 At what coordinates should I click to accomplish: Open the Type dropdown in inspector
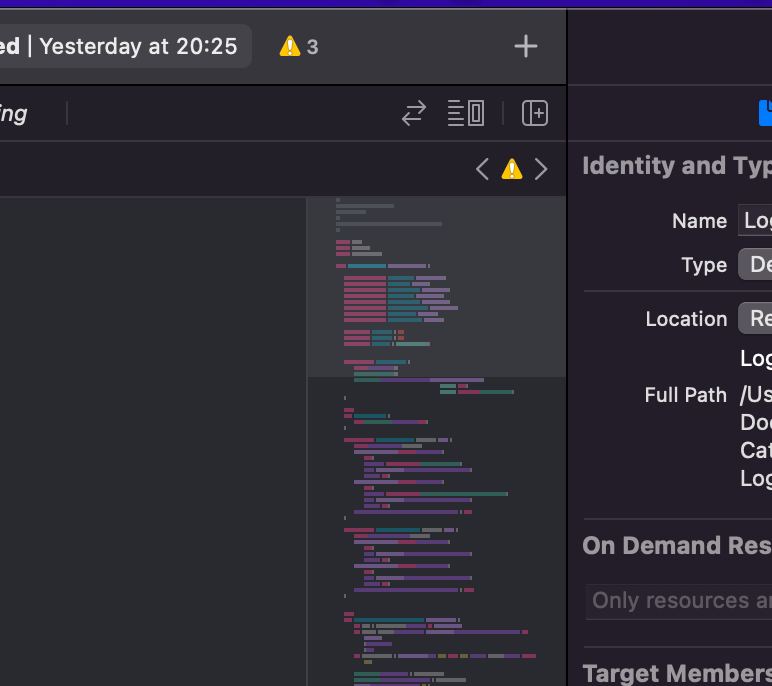pos(756,265)
